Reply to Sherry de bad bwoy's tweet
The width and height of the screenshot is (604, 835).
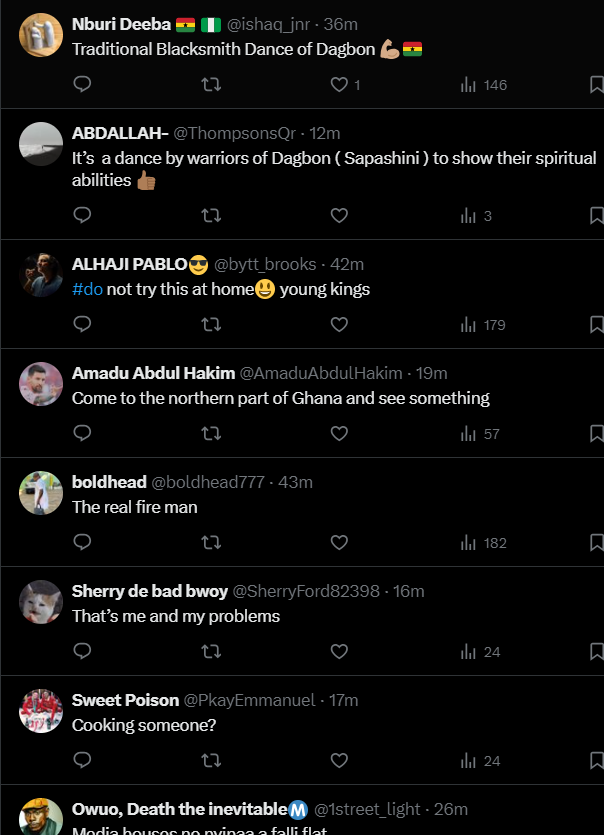(83, 651)
